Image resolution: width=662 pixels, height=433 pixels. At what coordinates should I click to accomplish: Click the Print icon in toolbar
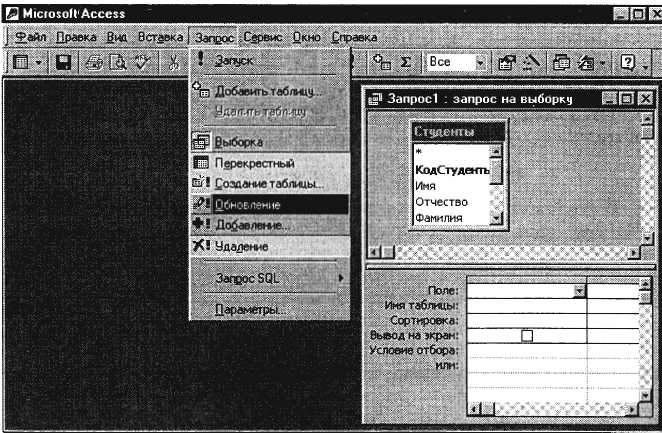point(94,63)
